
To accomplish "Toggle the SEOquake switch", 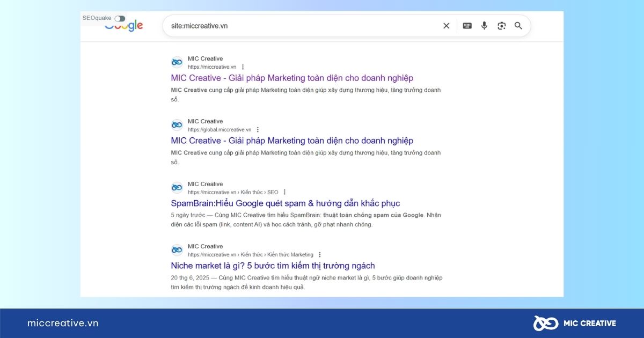I will click(x=120, y=19).
